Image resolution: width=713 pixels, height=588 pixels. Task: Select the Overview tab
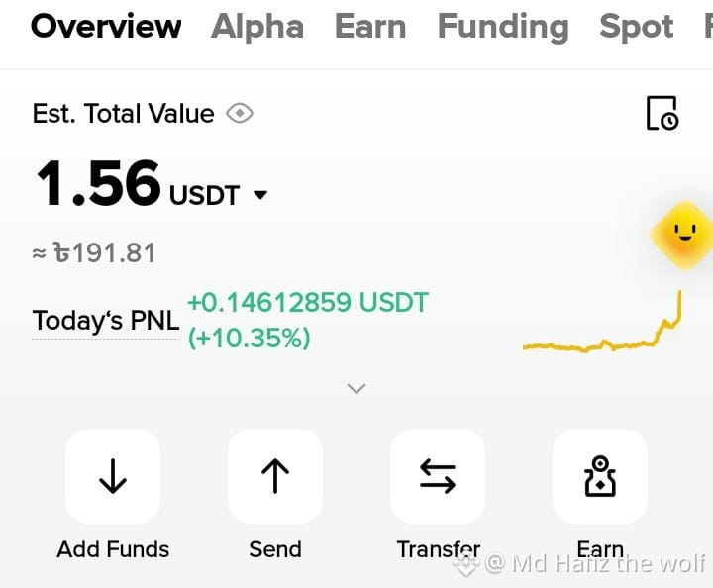[106, 26]
